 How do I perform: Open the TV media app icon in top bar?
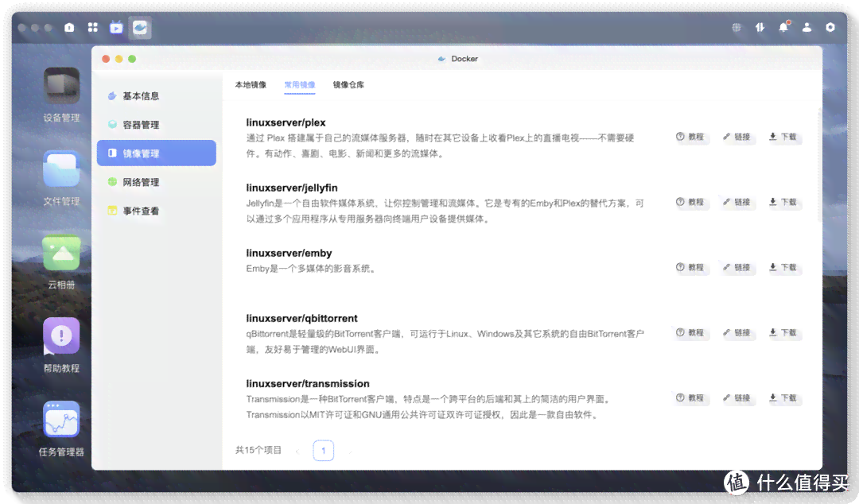click(116, 27)
